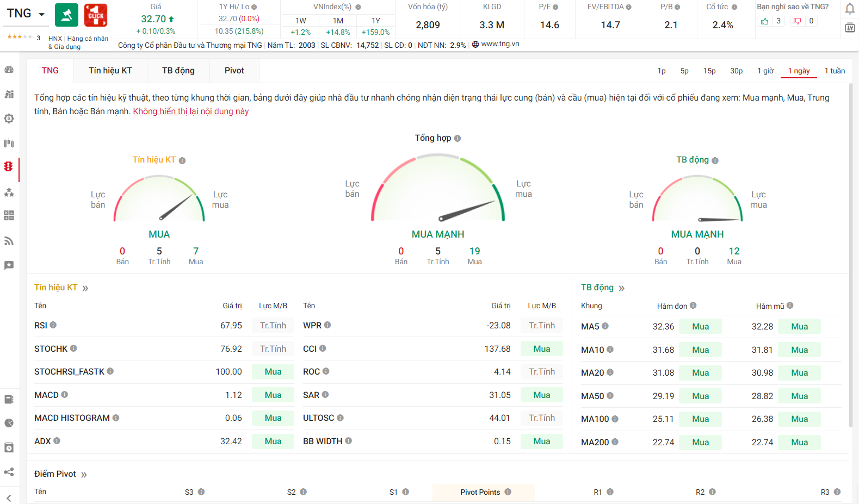Screen dimensions: 859x504
Task: Click the notification bell icon
Action: coord(849,9)
